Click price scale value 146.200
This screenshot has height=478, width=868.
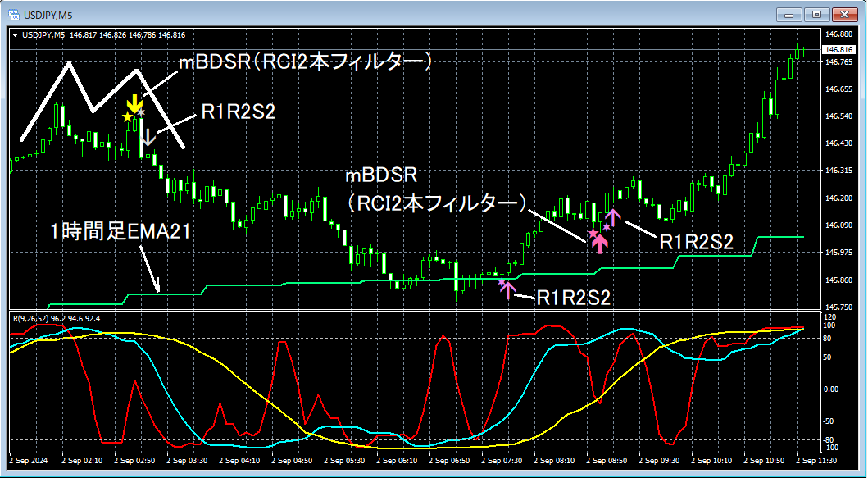tap(838, 198)
